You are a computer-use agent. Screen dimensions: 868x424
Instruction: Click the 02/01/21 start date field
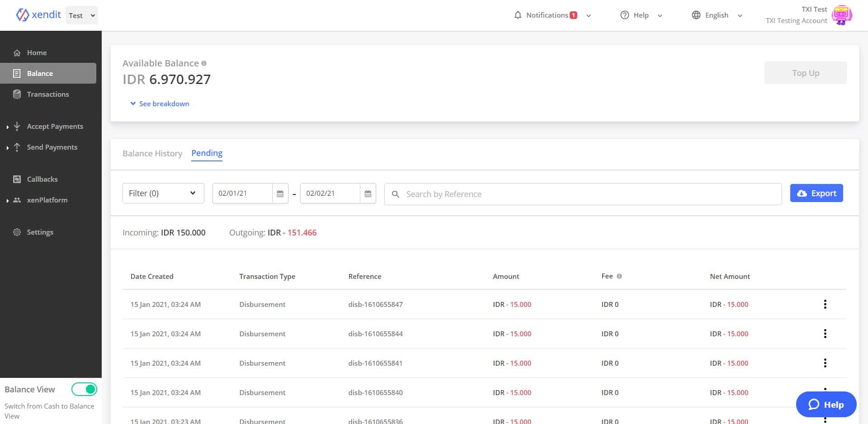(x=242, y=193)
